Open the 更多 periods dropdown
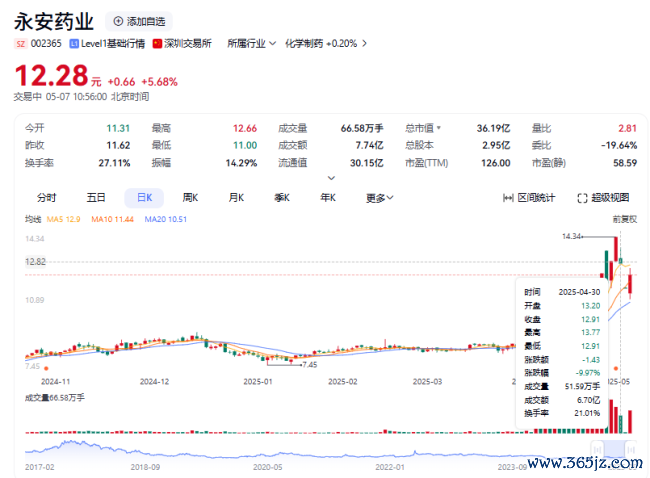This screenshot has height=478, width=650. [x=379, y=198]
